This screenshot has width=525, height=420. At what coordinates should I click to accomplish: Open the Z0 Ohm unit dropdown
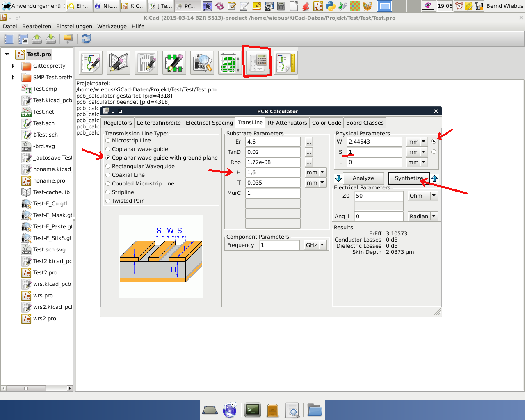[423, 196]
